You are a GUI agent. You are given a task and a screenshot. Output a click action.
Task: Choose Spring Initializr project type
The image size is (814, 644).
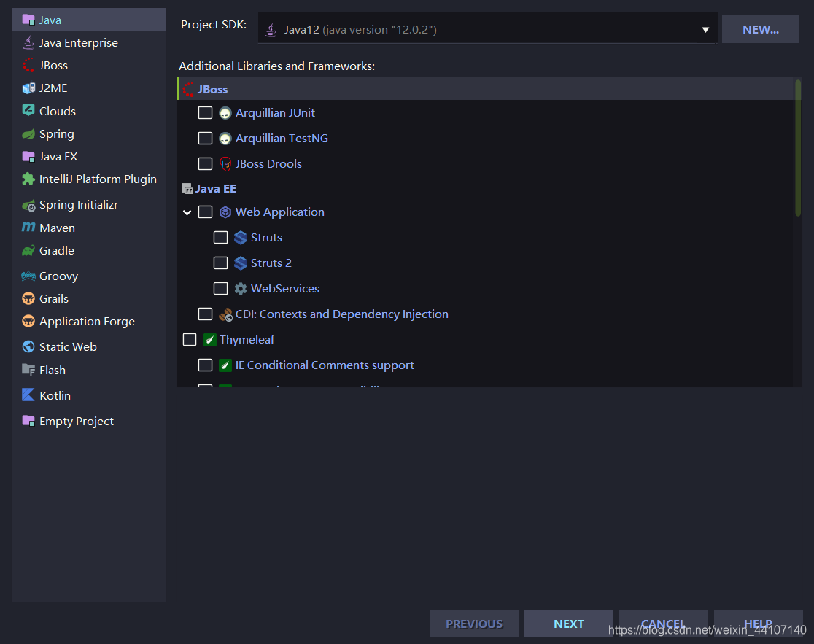[88, 205]
